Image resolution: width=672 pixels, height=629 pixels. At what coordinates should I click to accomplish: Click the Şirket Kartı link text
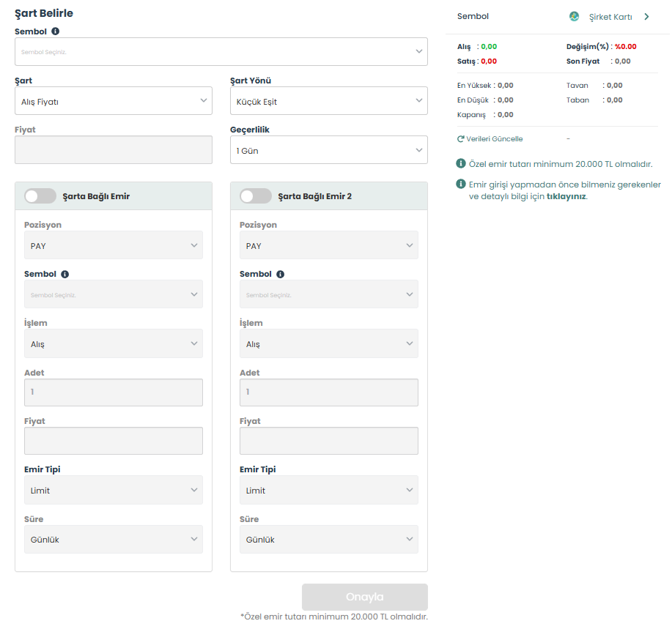610,17
